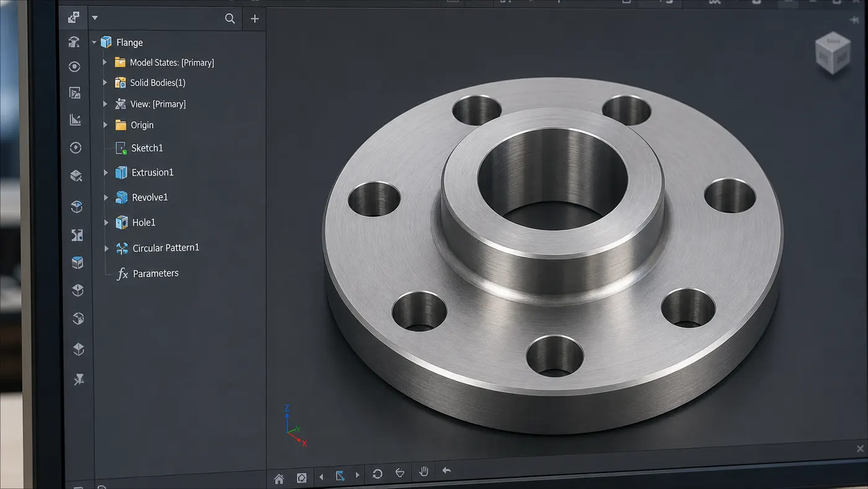Click the right arrow in the bottom navigation bar
This screenshot has width=868, height=489.
(x=357, y=476)
